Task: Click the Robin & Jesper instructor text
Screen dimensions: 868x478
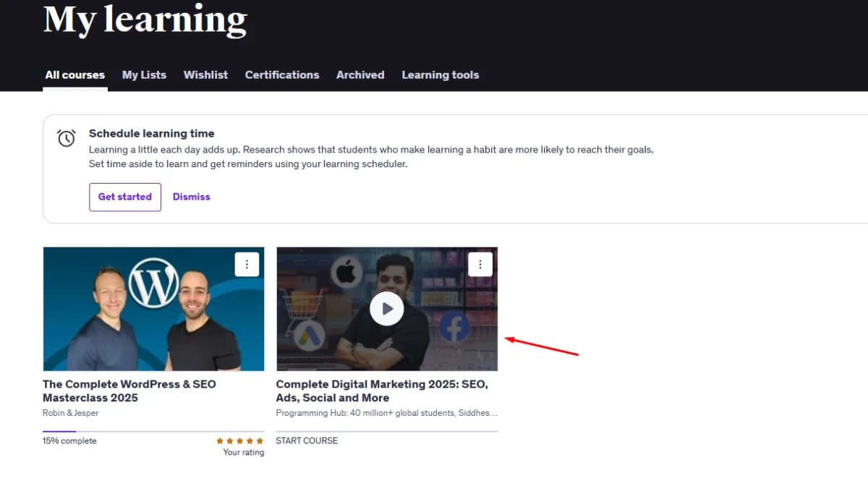Action: [71, 413]
